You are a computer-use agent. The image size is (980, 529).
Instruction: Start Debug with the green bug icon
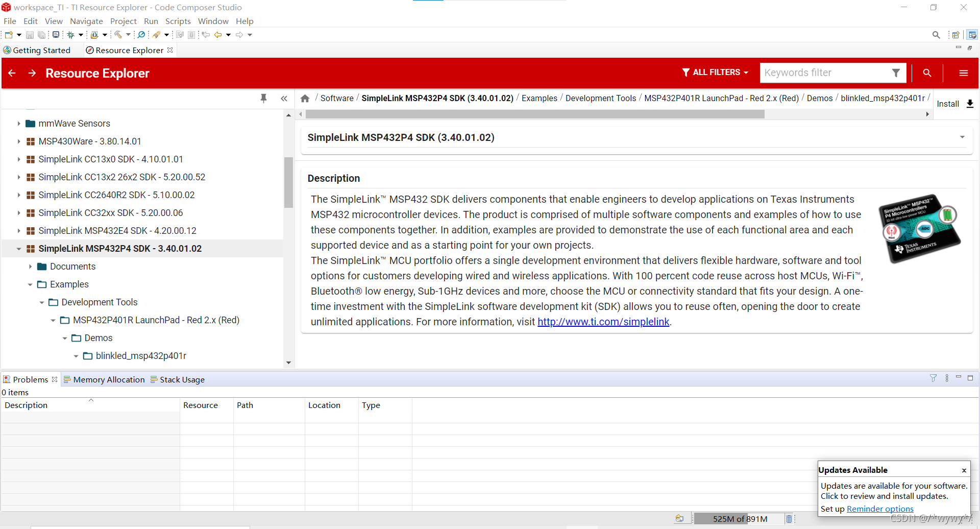pos(71,35)
